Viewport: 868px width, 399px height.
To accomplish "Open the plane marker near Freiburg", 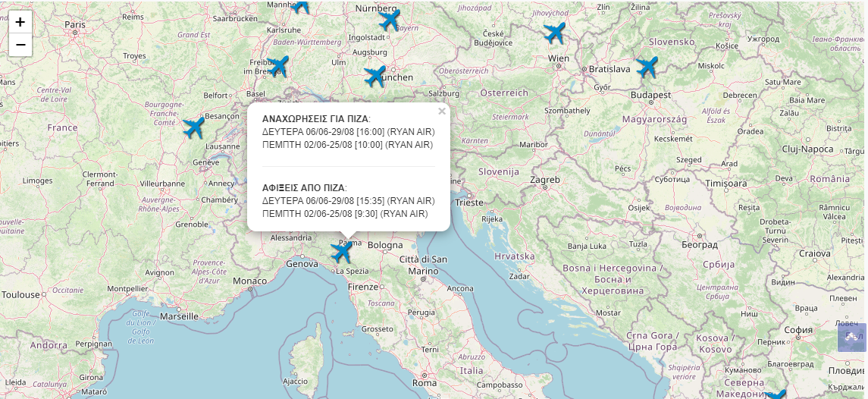I will coord(278,66).
